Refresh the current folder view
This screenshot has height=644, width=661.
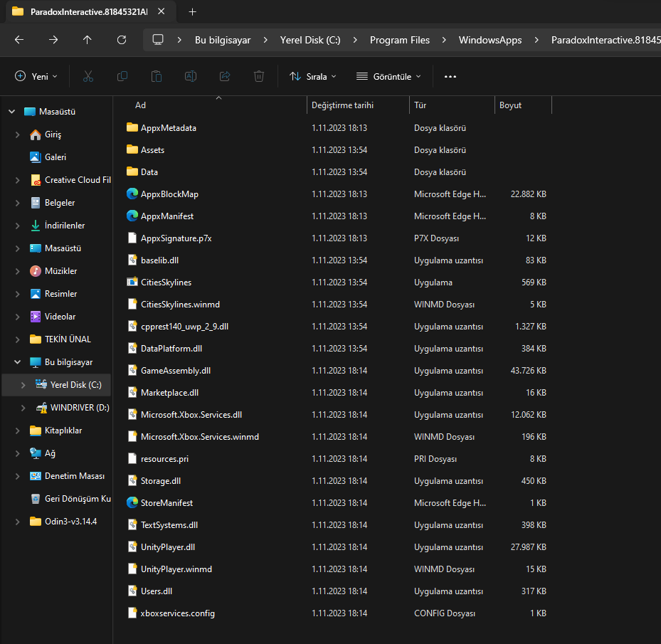click(x=122, y=40)
